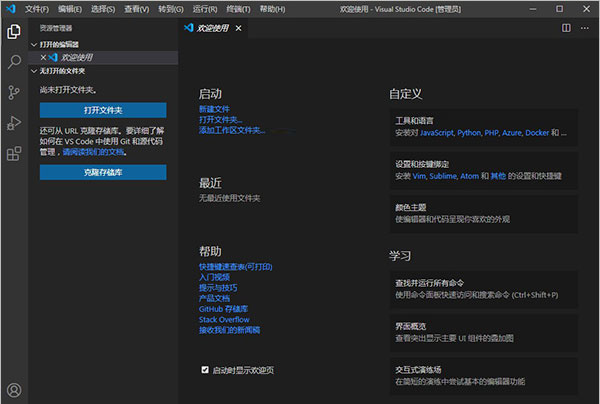
Task: Select the 欢迎使用 editor tab
Action: click(213, 28)
